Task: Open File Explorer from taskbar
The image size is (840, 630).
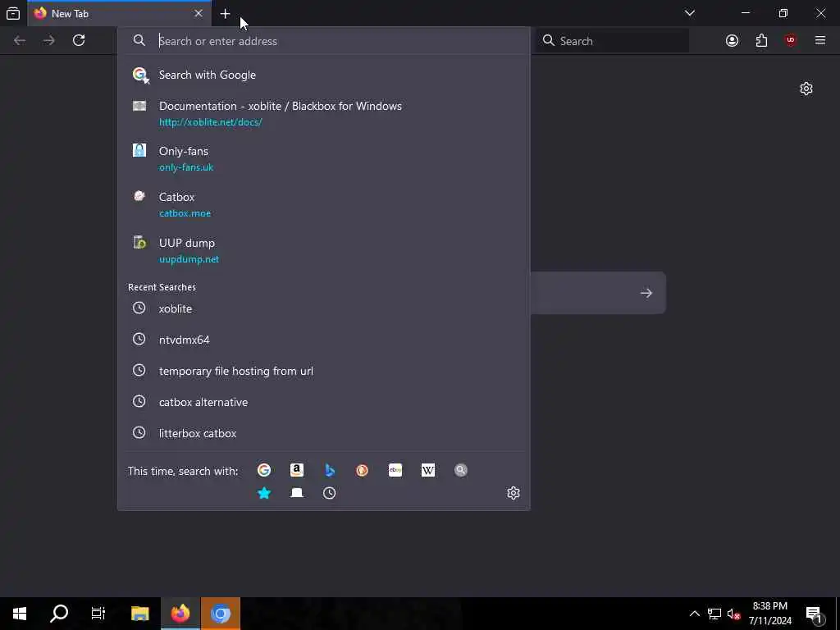Action: (140, 614)
